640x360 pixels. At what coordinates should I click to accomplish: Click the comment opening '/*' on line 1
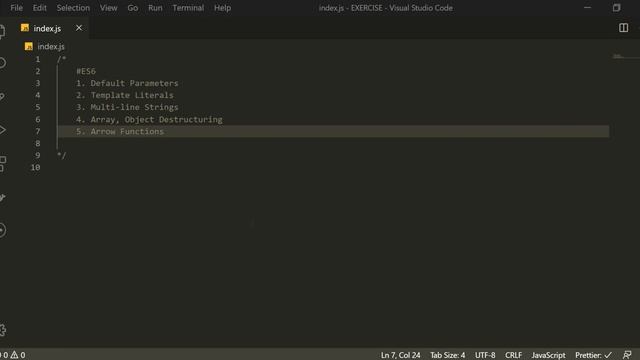click(62, 59)
